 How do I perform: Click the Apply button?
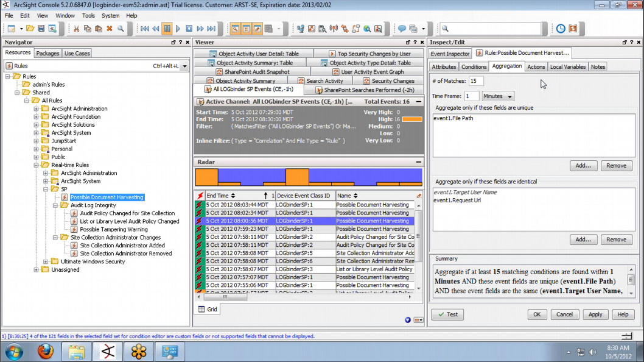click(595, 314)
